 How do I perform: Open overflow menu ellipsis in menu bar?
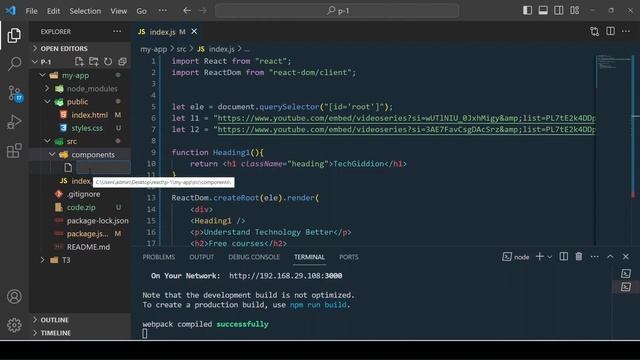tap(162, 11)
